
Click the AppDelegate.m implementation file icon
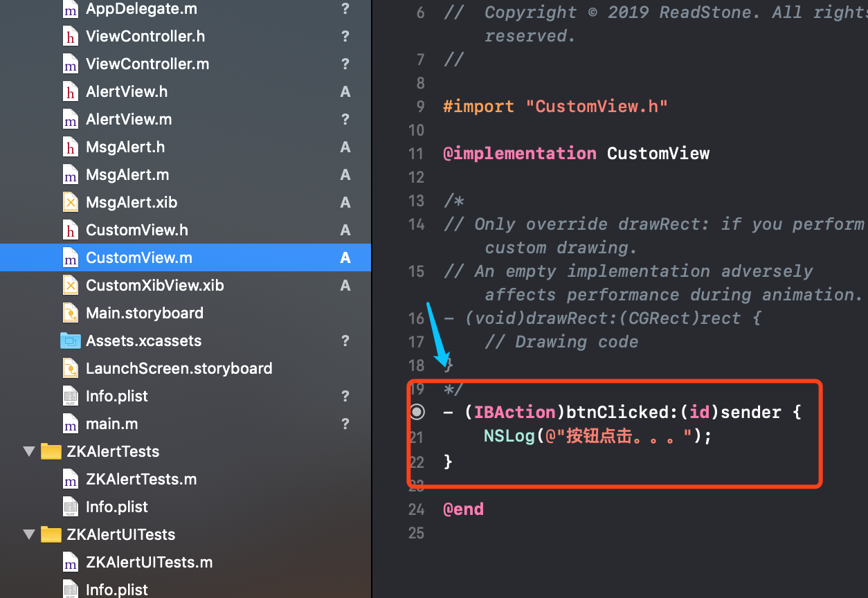point(70,10)
